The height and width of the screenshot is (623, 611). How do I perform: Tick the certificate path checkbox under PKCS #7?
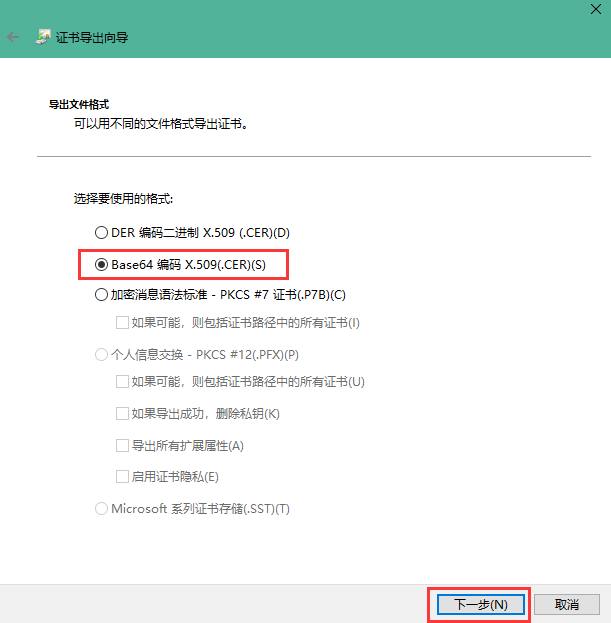pyautogui.click(x=122, y=322)
